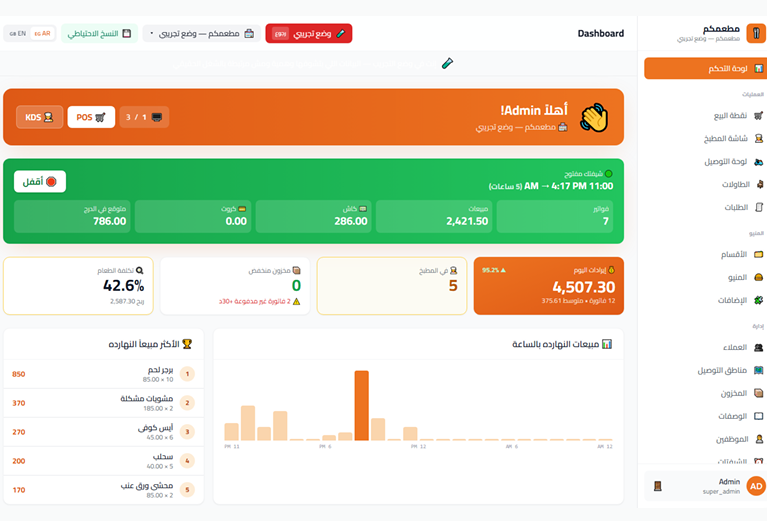This screenshot has height=521, width=767.
Task: Click أقفل to close the shift
Action: tap(40, 181)
